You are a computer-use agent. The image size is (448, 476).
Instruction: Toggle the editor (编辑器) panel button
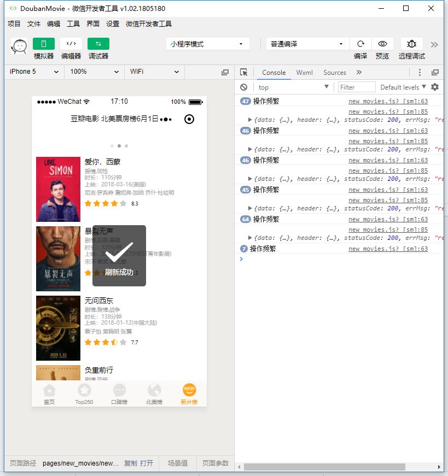coord(71,44)
